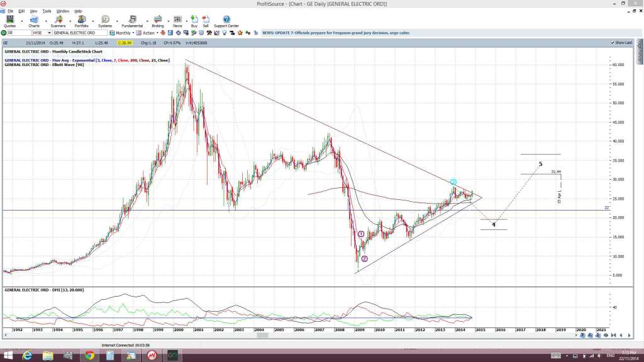Click the green go icon beside symbol field
The width and height of the screenshot is (644, 362).
click(4, 33)
